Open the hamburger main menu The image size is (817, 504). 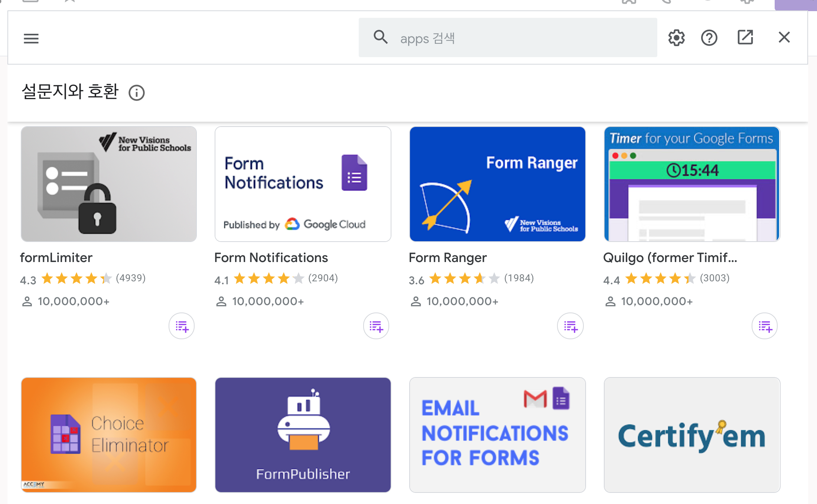(31, 38)
